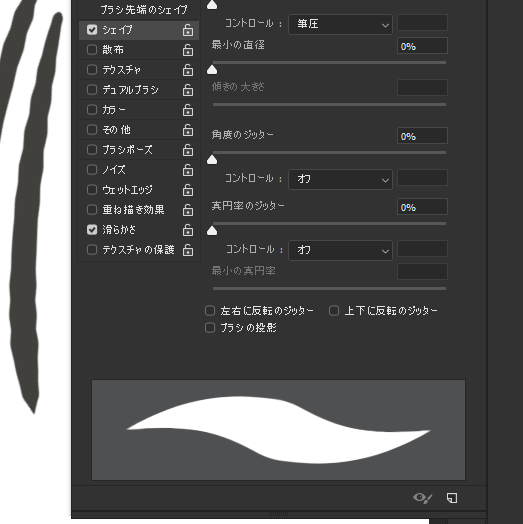Toggle the lock for デュアルブラシ
523x524 pixels.
click(188, 90)
